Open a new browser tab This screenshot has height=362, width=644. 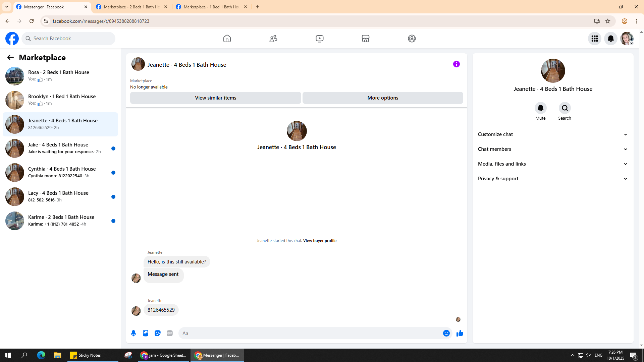[x=258, y=7]
